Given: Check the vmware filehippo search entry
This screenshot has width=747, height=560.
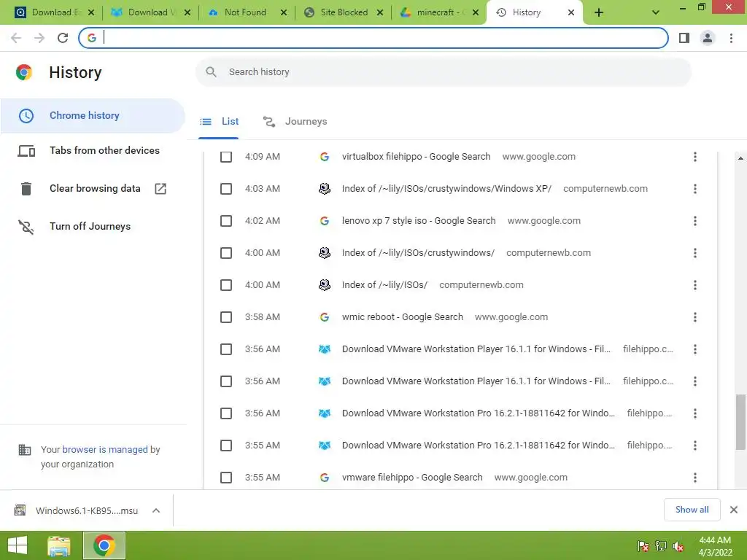Looking at the screenshot, I should click(x=226, y=478).
